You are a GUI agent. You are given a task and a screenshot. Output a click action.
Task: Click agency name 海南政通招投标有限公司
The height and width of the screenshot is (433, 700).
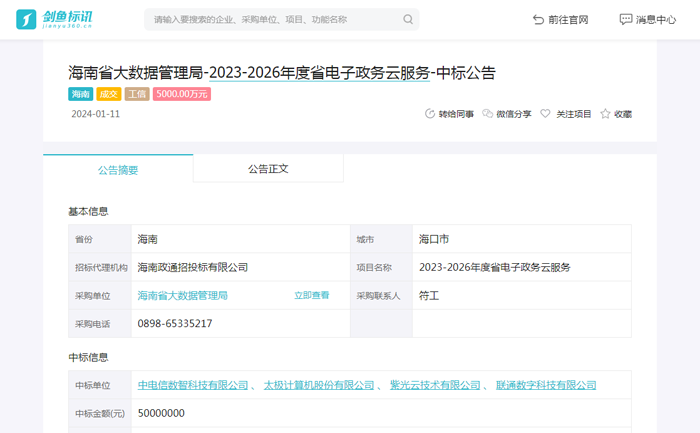click(x=192, y=267)
